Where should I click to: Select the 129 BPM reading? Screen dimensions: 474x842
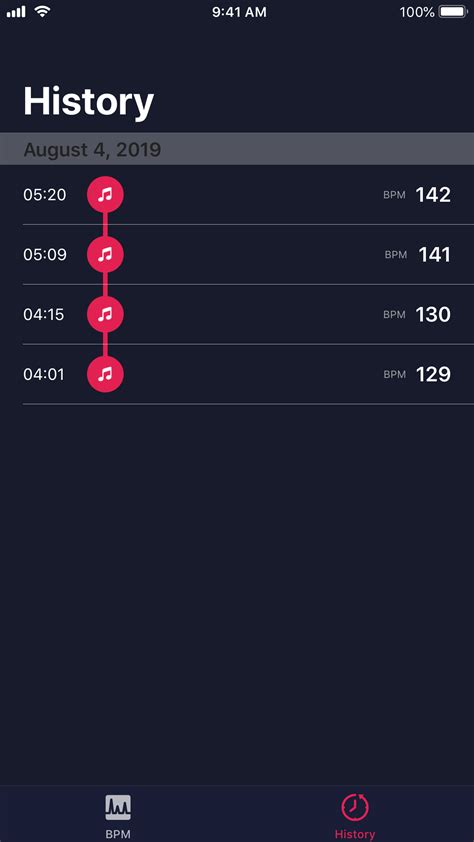pos(433,374)
